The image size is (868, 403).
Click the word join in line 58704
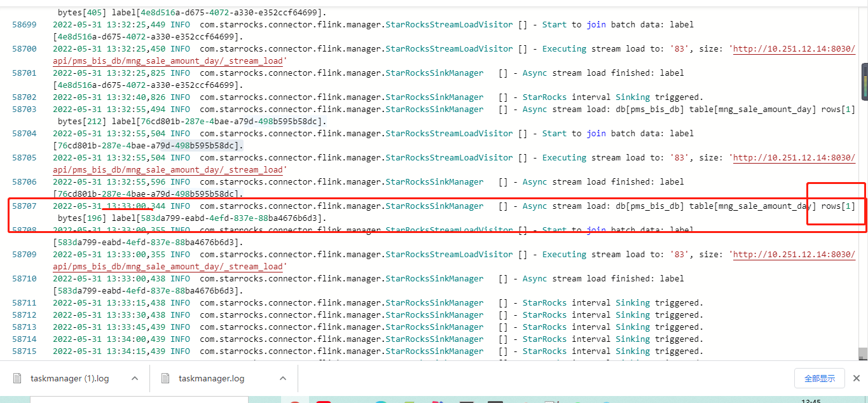coord(596,133)
